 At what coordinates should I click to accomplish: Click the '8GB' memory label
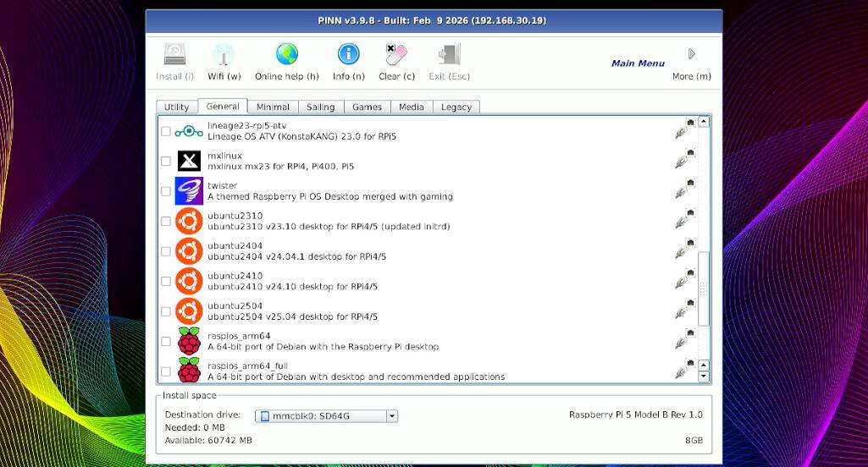pyautogui.click(x=694, y=441)
